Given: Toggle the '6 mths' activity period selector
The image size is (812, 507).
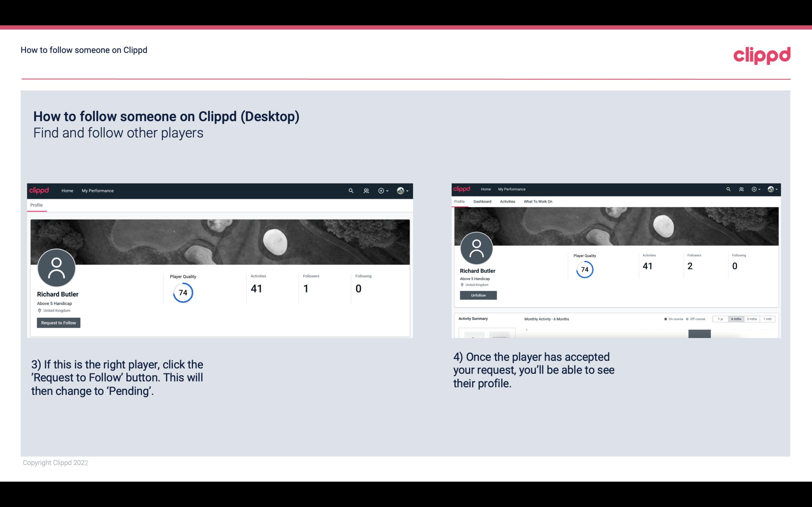Looking at the screenshot, I should point(736,319).
